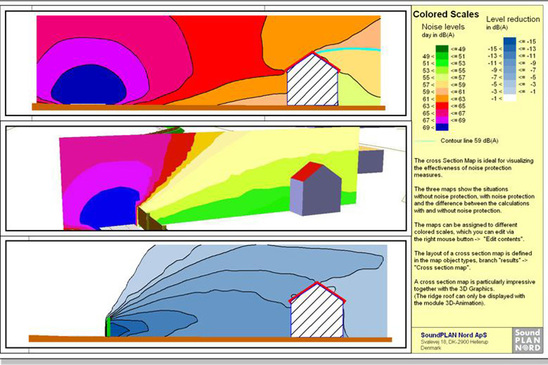Click the Colored Scales heading
This screenshot has height=365, width=548.
[446, 14]
